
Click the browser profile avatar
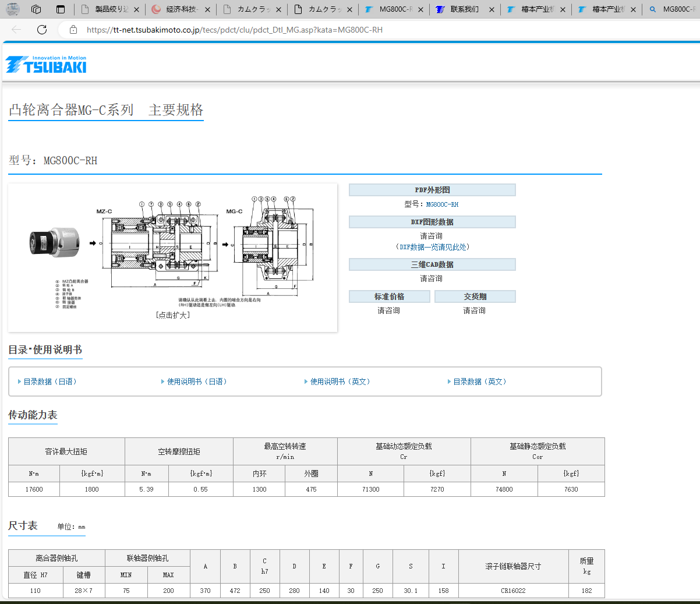click(x=12, y=9)
